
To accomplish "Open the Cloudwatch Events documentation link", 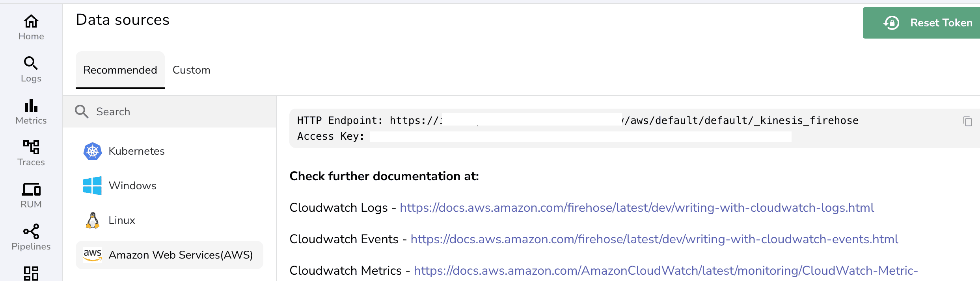I will (654, 239).
